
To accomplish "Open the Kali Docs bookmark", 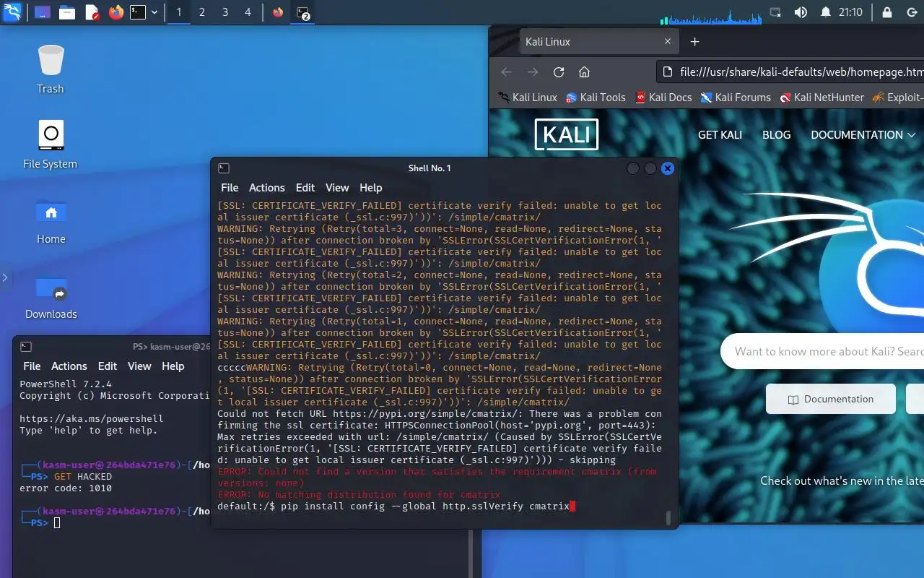I will pos(663,98).
